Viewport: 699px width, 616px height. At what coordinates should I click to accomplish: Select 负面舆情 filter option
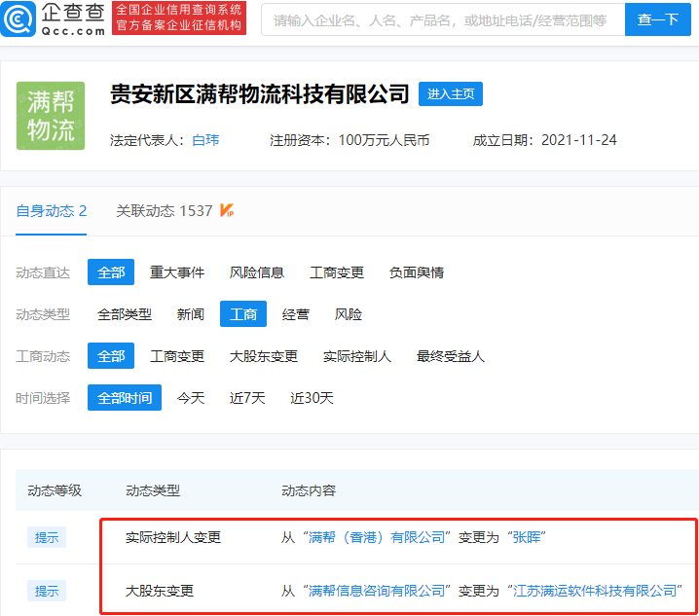pyautogui.click(x=417, y=272)
